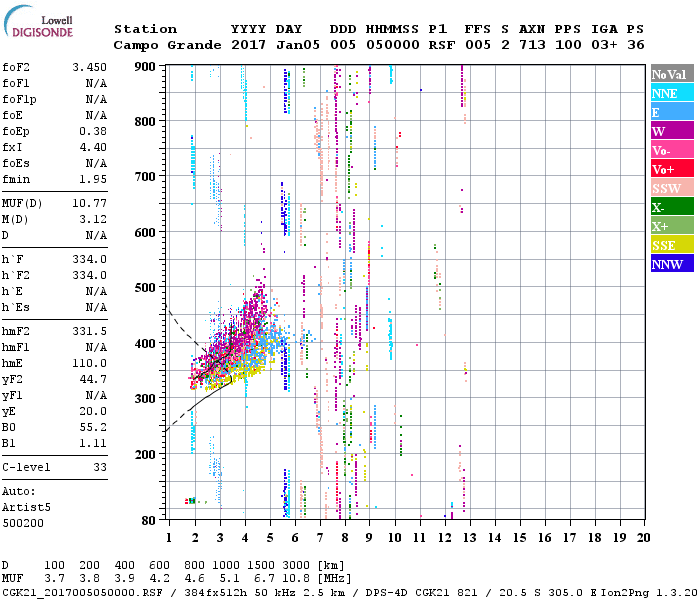Click the 5 MHz frequency axis label
Viewport: 700px width, 600px height.
click(x=270, y=538)
